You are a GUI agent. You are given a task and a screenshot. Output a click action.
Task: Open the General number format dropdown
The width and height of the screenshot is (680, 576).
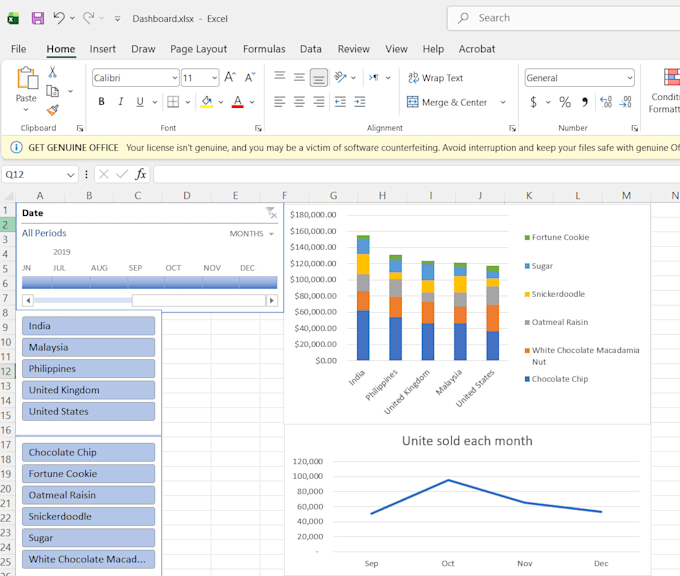click(x=629, y=78)
